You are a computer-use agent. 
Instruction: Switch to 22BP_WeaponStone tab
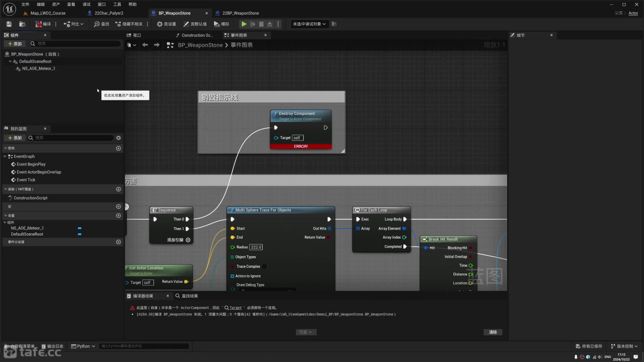tap(240, 13)
